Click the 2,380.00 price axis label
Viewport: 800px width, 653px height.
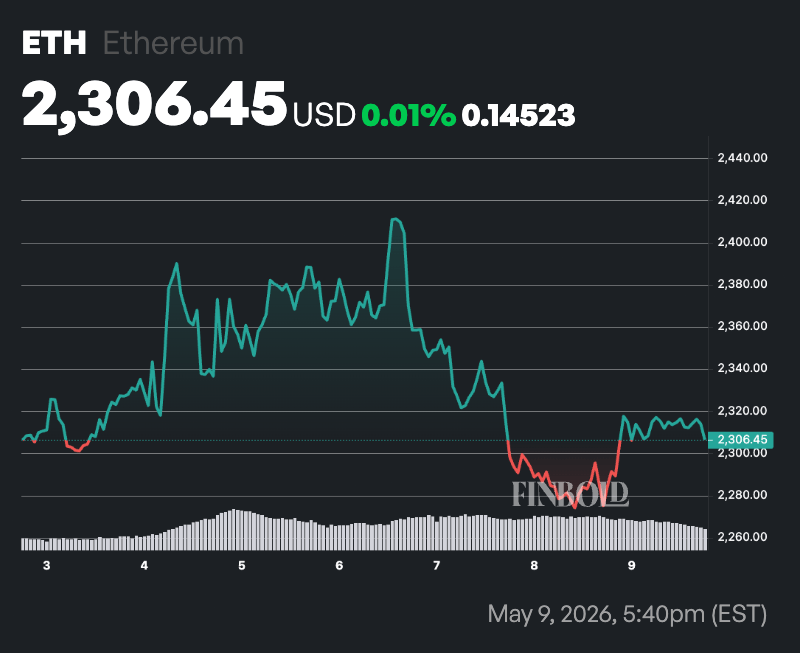click(x=742, y=284)
